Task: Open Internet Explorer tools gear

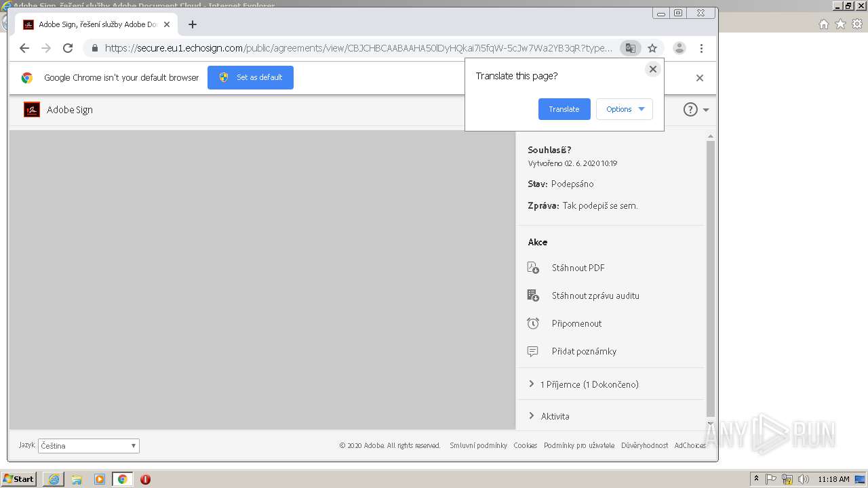Action: [857, 24]
